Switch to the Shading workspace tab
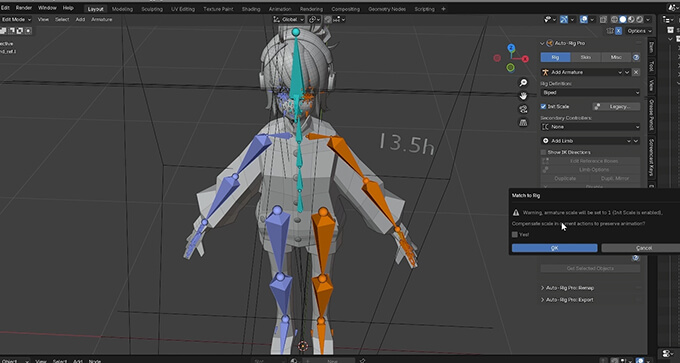This screenshot has width=680, height=363. point(251,9)
